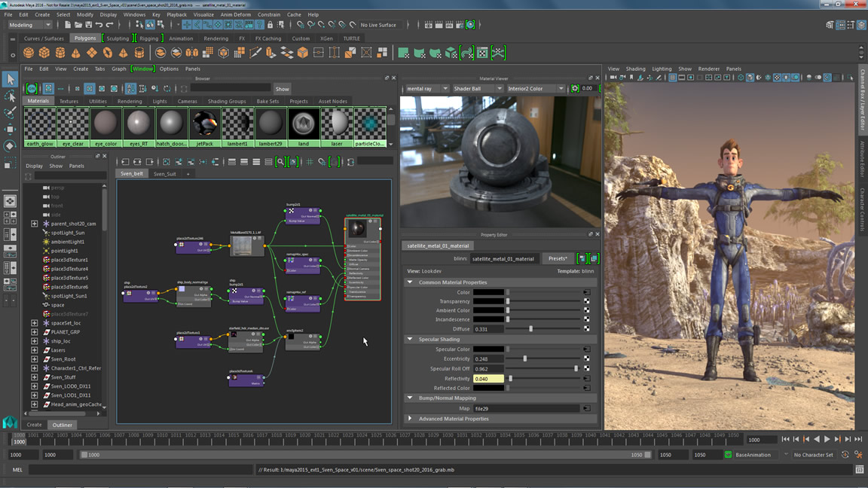Open the mental ray renderer dropdown
This screenshot has width=868, height=488.
point(426,89)
